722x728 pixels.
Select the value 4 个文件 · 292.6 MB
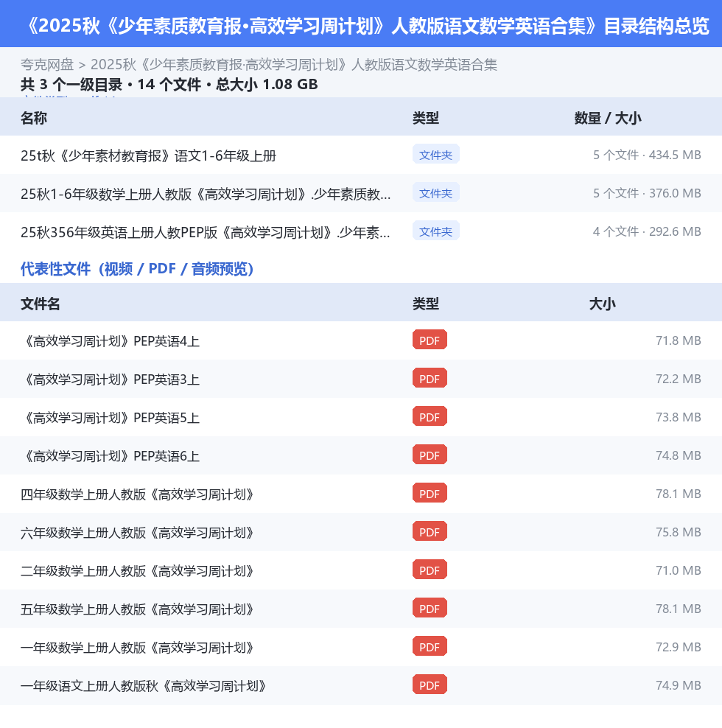[x=647, y=231]
